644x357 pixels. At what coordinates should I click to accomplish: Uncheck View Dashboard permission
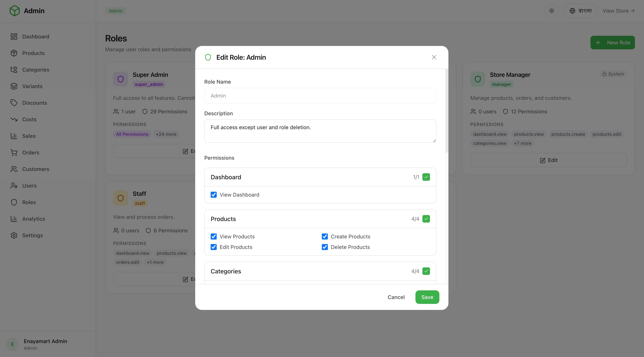[x=213, y=195]
